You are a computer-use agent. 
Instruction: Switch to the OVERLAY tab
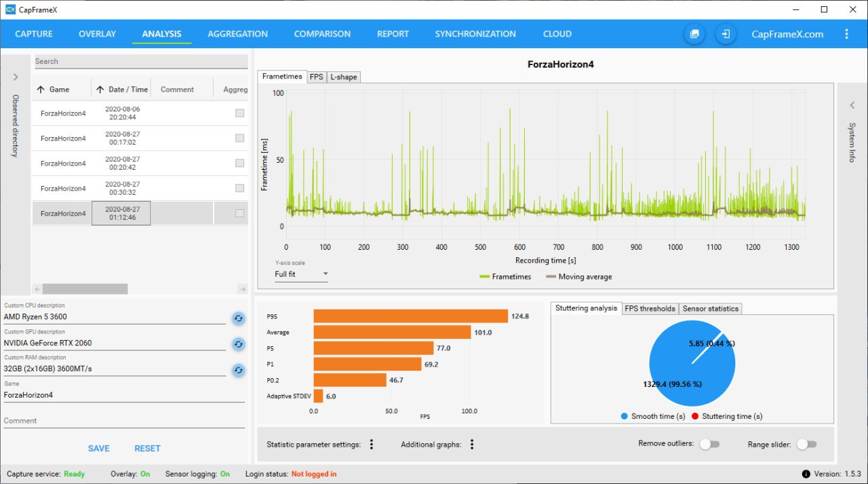click(x=97, y=34)
